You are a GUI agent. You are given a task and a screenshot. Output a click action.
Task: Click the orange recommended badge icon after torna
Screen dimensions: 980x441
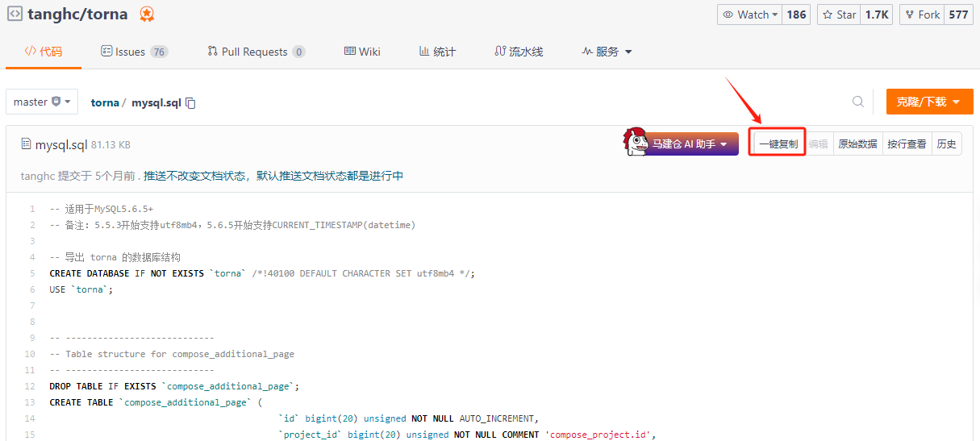[146, 14]
